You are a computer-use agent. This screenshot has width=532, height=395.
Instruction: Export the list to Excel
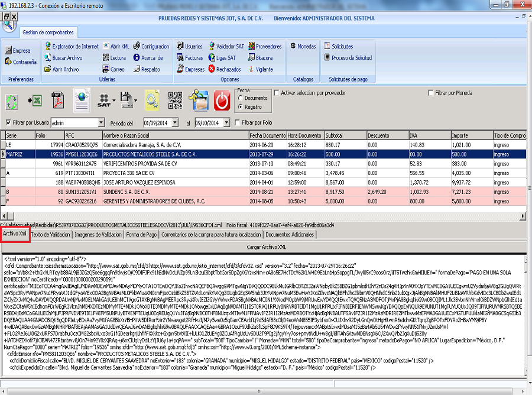pyautogui.click(x=35, y=100)
